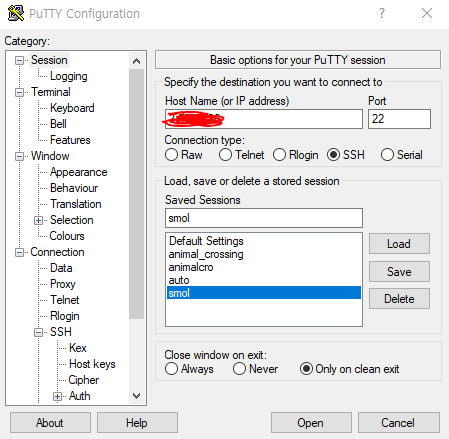Open the Cipher settings category

[x=84, y=380]
